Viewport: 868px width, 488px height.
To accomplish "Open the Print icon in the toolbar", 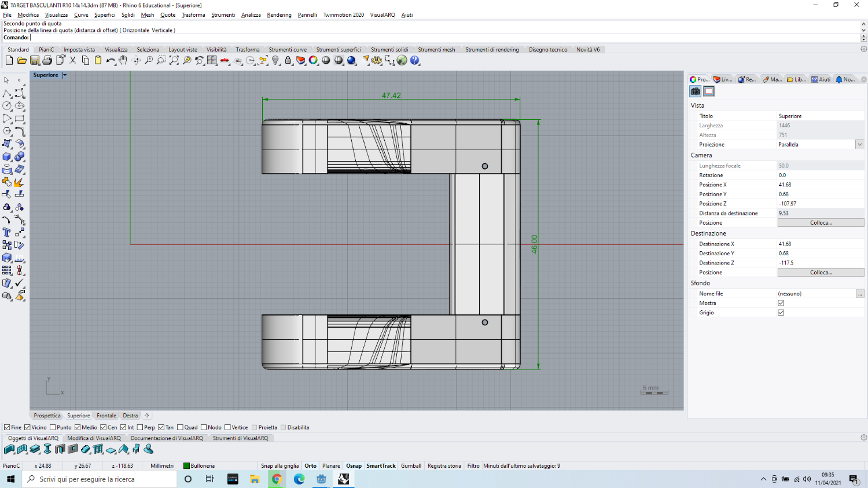I will coord(47,60).
